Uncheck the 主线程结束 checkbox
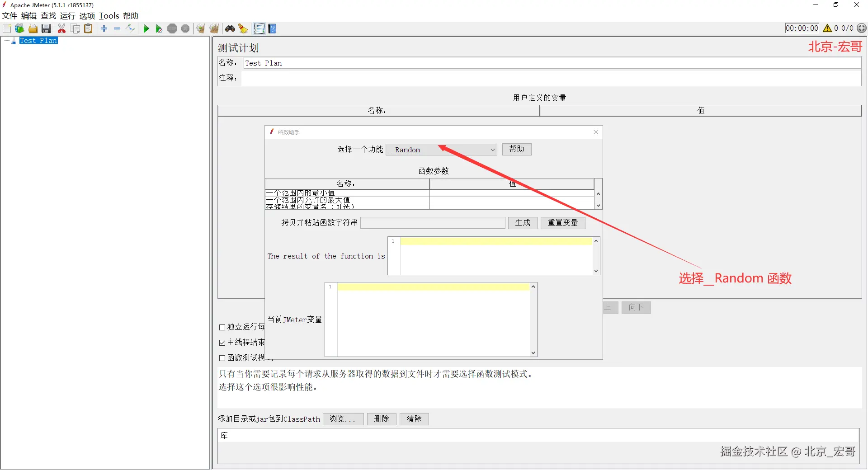This screenshot has width=868, height=470. coord(222,343)
